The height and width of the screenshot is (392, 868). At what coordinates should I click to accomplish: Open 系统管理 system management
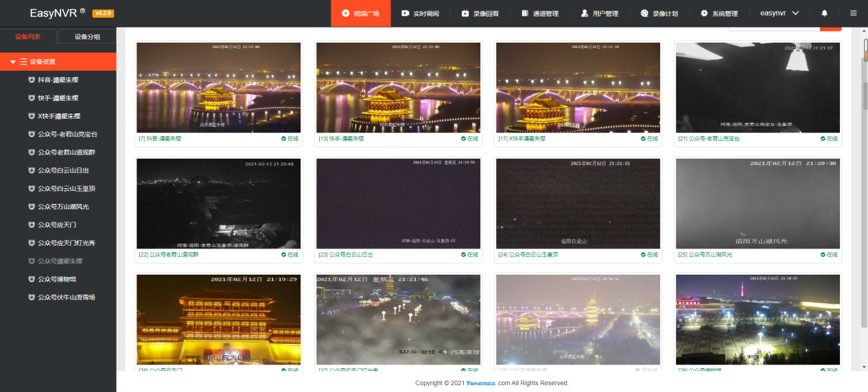[x=718, y=13]
